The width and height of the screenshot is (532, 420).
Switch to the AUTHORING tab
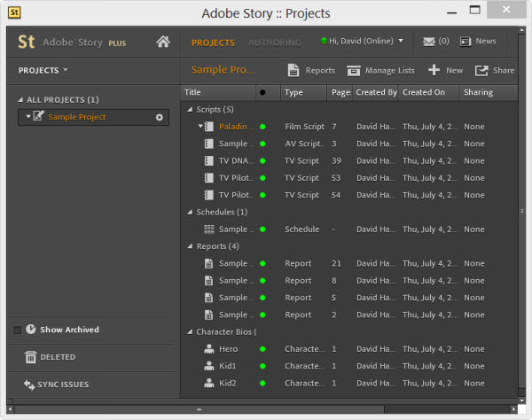pyautogui.click(x=275, y=43)
